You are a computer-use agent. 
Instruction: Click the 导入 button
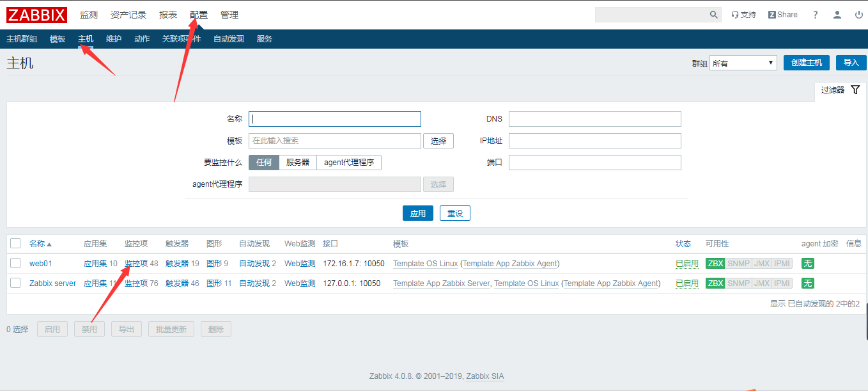coord(851,63)
